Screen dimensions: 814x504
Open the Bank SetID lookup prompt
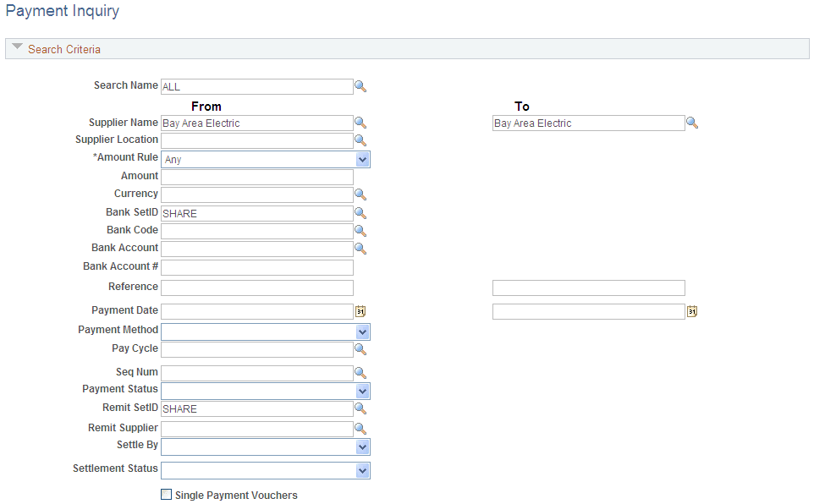point(360,212)
